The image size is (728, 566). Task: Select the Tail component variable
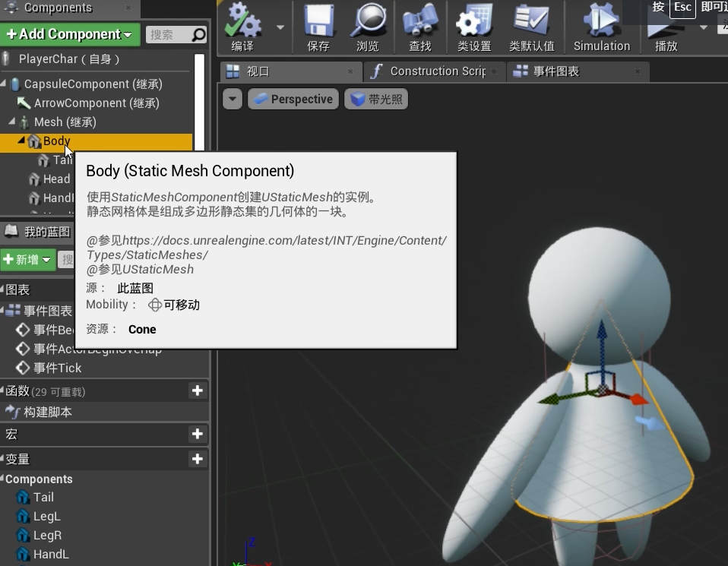point(43,497)
